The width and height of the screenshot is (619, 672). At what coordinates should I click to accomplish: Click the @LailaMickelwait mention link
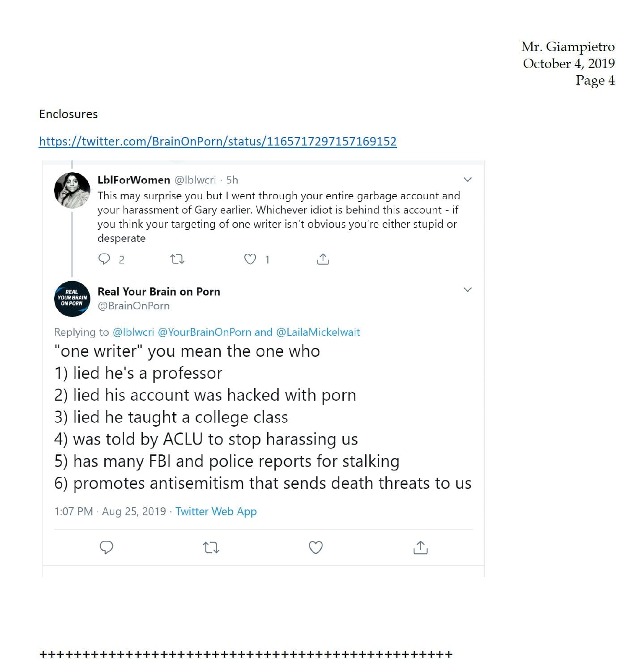coord(318,332)
